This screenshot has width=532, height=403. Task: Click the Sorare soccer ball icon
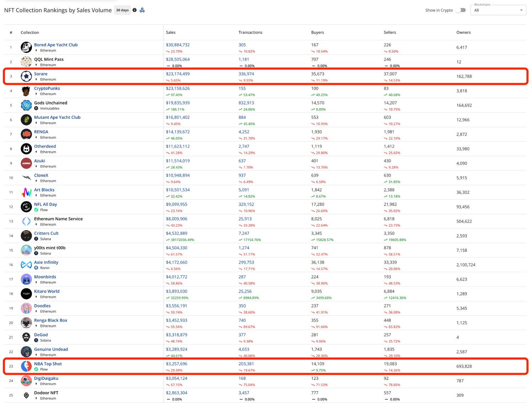click(x=26, y=76)
